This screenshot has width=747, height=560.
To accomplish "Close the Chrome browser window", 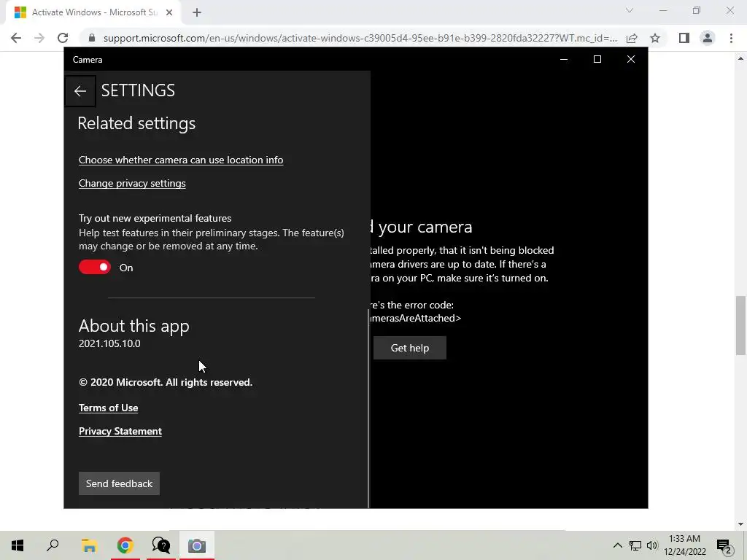I will [729, 10].
